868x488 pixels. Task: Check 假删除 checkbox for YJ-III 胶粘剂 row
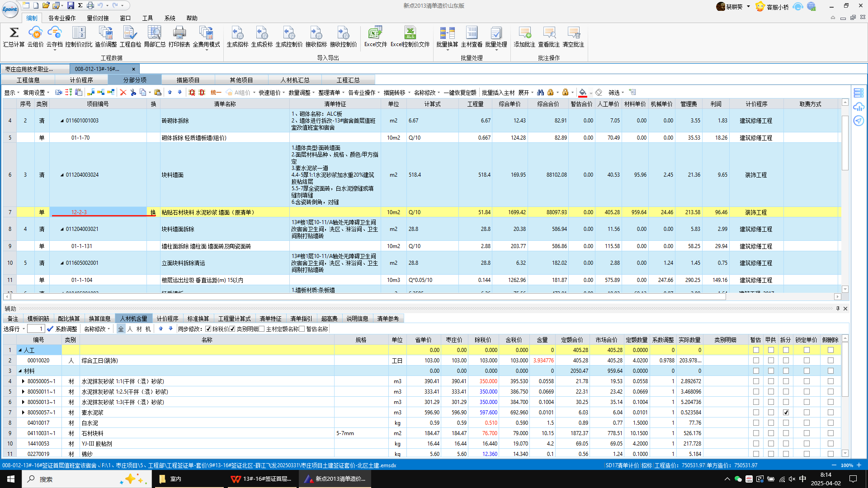pos(830,444)
